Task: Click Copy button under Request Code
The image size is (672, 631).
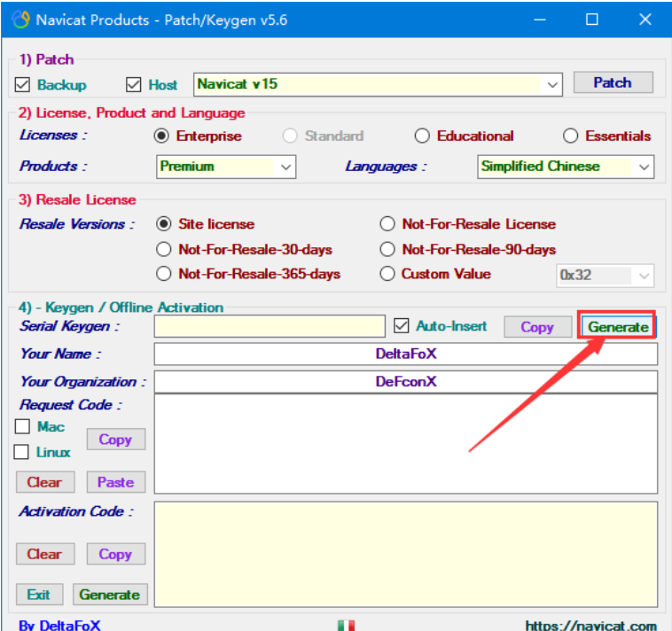Action: pyautogui.click(x=116, y=440)
